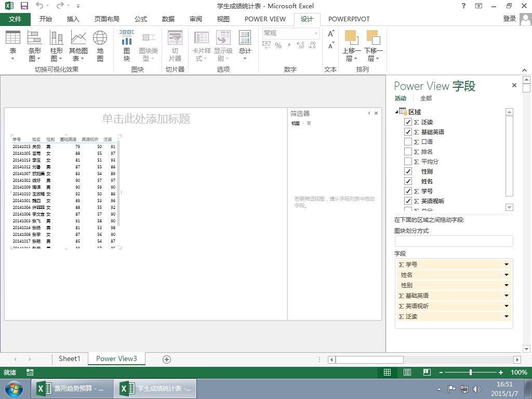Open dropdown for 学号 in fields area

pos(507,264)
